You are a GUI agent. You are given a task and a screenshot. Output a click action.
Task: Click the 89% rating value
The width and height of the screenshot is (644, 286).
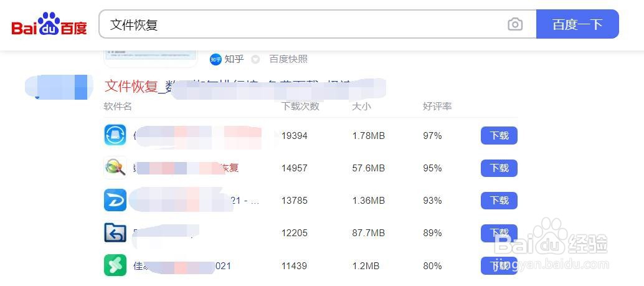[x=432, y=233]
